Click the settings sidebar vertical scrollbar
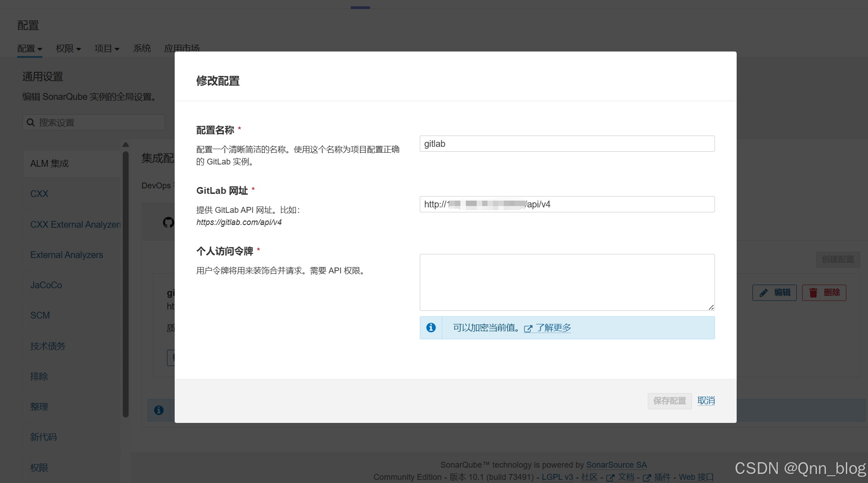The width and height of the screenshot is (868, 483). coord(125,285)
